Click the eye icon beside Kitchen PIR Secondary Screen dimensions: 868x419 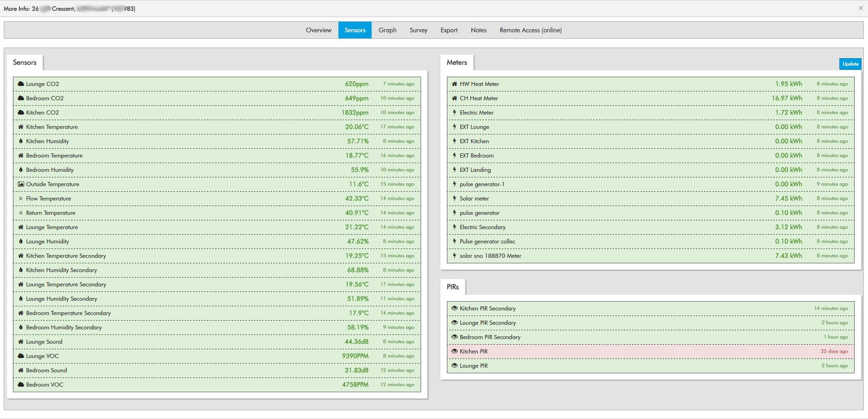pos(454,309)
